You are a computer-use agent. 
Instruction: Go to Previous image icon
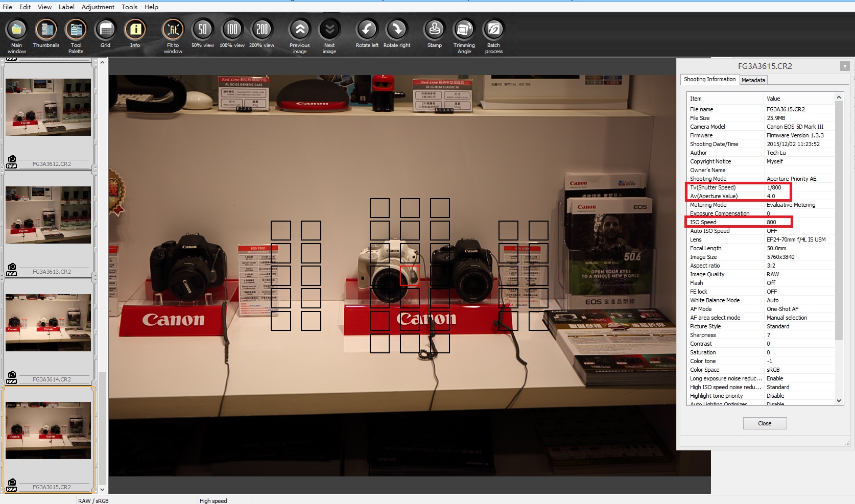[300, 30]
